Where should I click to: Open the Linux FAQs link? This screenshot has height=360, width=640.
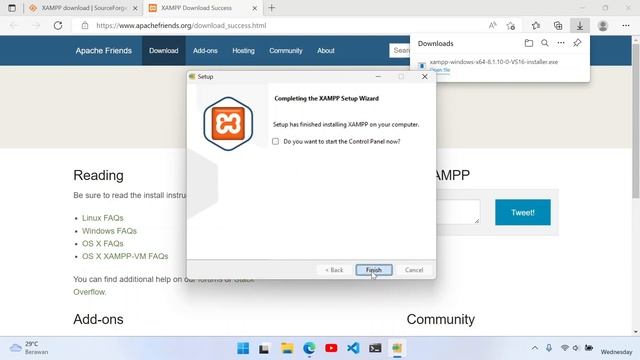click(x=102, y=218)
